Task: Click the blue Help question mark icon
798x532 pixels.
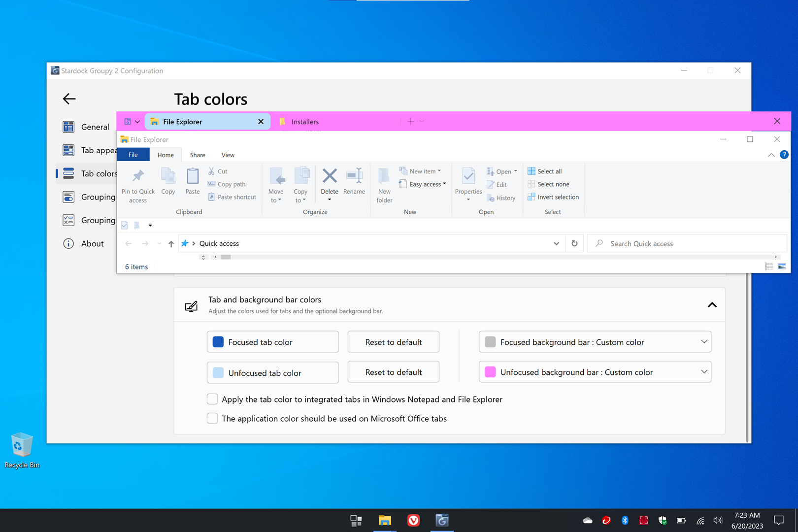Action: [784, 155]
